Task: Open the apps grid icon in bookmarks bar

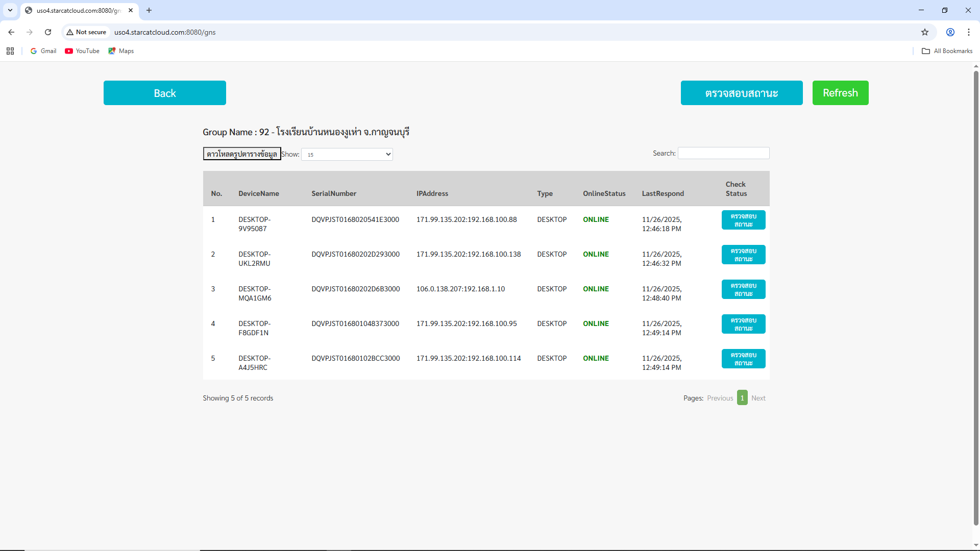Action: coord(10,51)
